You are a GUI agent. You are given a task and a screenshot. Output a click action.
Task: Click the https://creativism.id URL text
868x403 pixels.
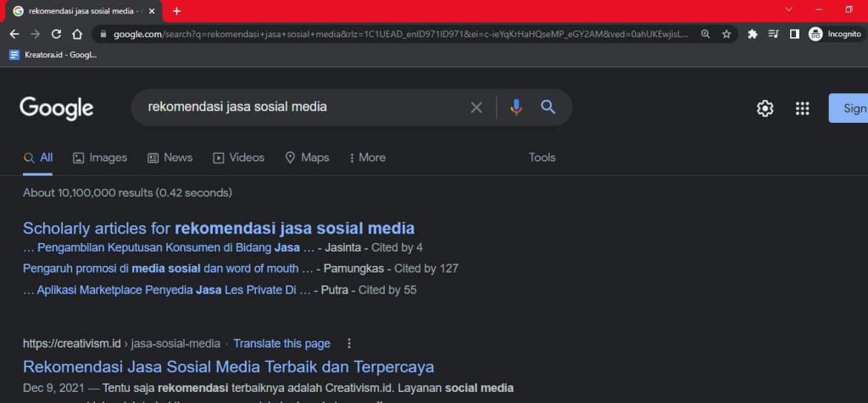point(72,344)
